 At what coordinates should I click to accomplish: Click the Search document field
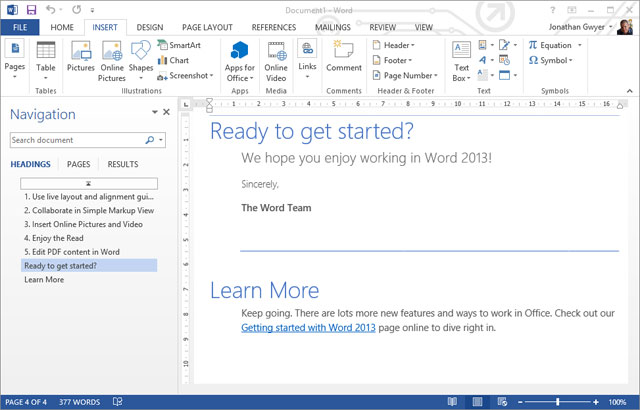coord(78,141)
